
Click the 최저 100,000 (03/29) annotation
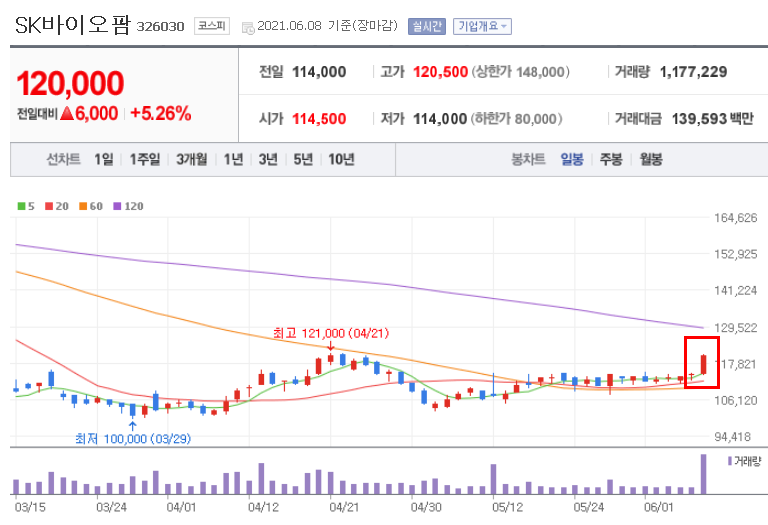pyautogui.click(x=133, y=438)
